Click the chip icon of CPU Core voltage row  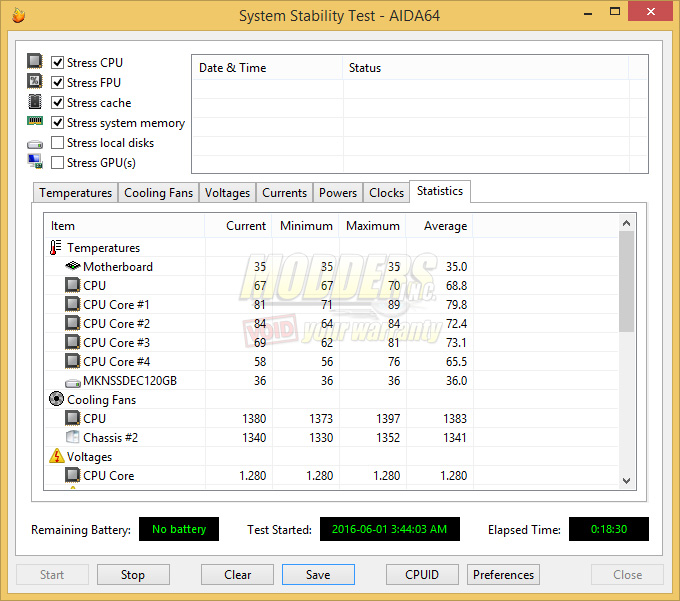[72, 475]
